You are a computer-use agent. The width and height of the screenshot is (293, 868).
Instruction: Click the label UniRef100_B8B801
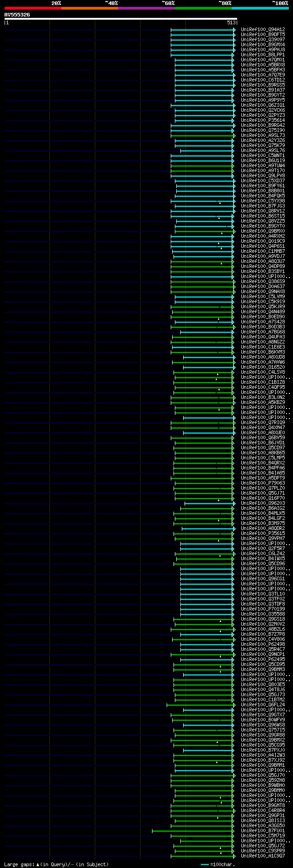263,191
